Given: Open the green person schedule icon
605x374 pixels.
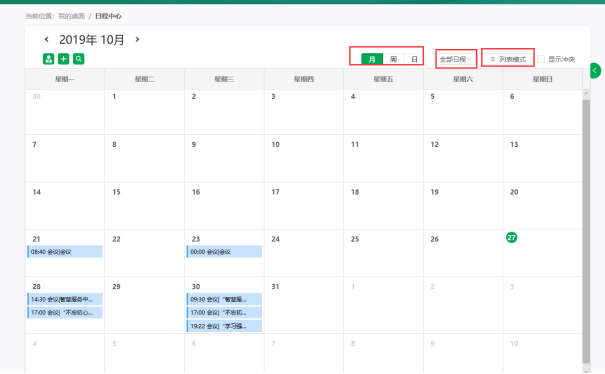Looking at the screenshot, I should click(48, 59).
